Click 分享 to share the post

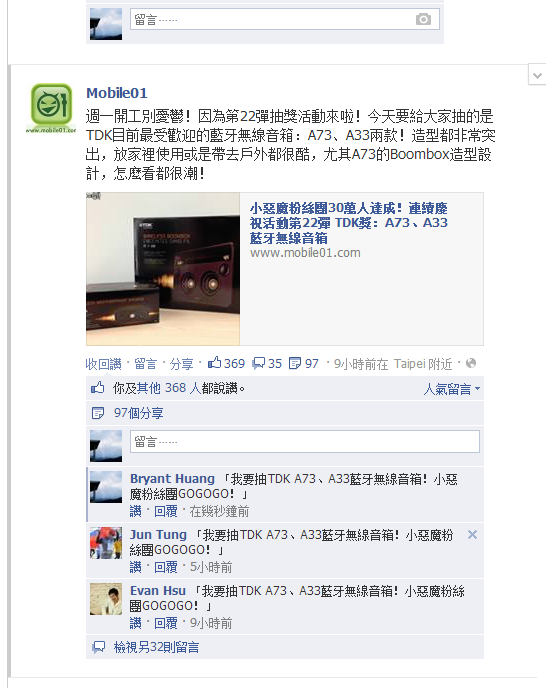(x=181, y=364)
